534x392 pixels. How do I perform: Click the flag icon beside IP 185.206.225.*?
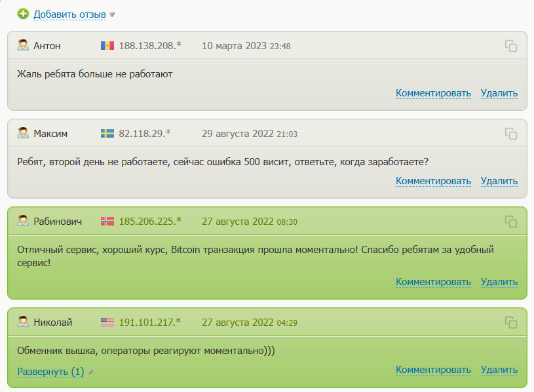click(107, 222)
